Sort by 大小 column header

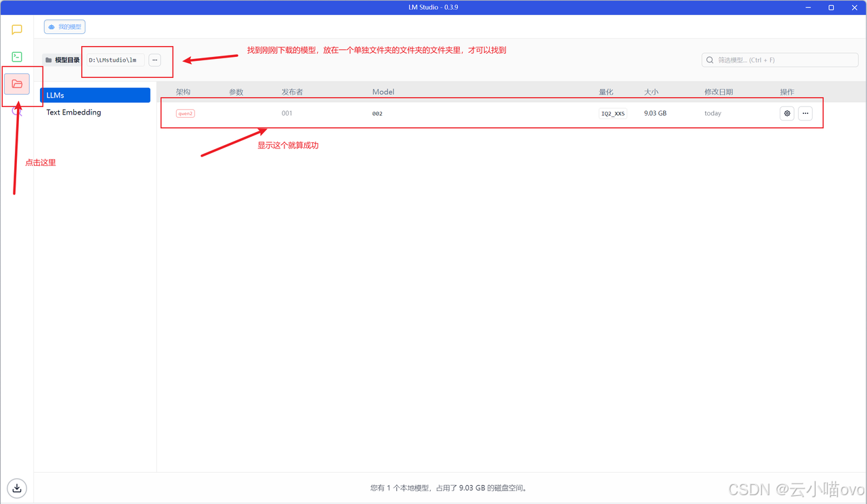click(651, 92)
